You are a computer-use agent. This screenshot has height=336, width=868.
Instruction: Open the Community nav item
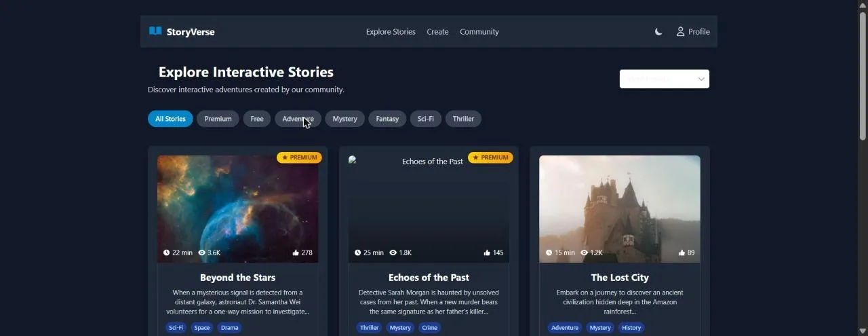pyautogui.click(x=479, y=32)
